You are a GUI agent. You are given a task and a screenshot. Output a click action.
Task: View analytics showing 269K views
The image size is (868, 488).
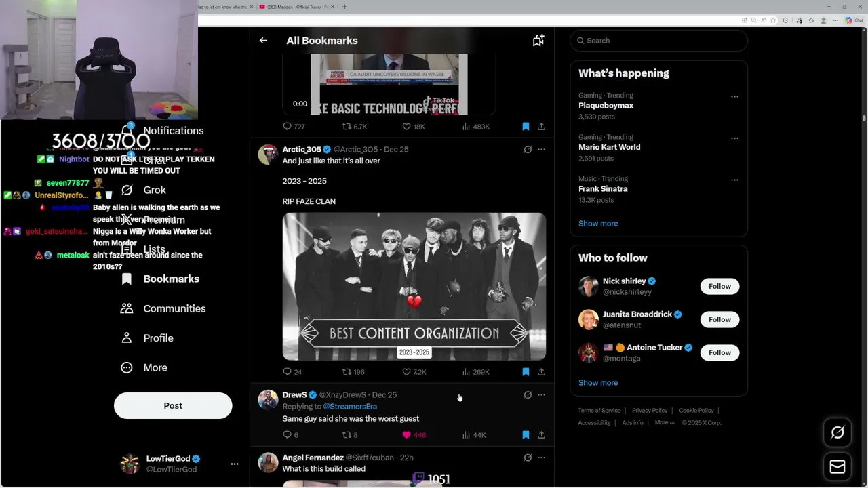475,372
